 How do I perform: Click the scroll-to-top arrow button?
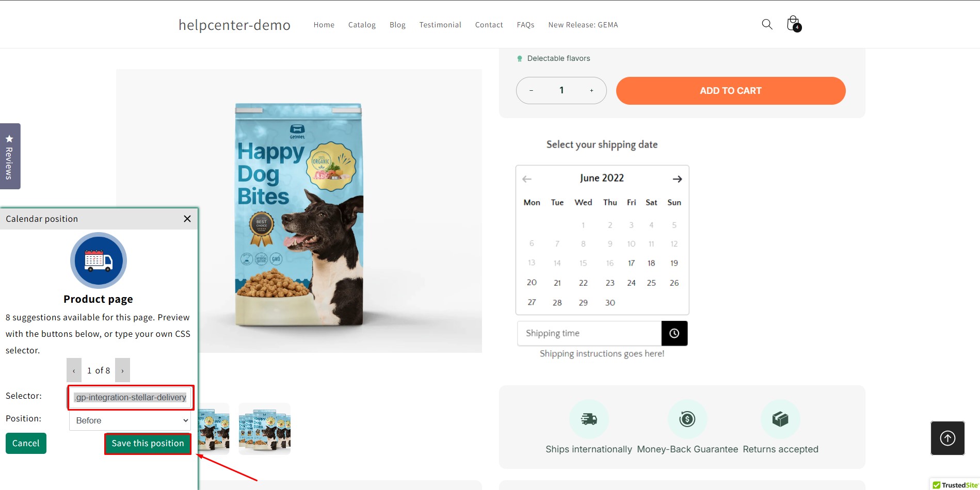947,438
